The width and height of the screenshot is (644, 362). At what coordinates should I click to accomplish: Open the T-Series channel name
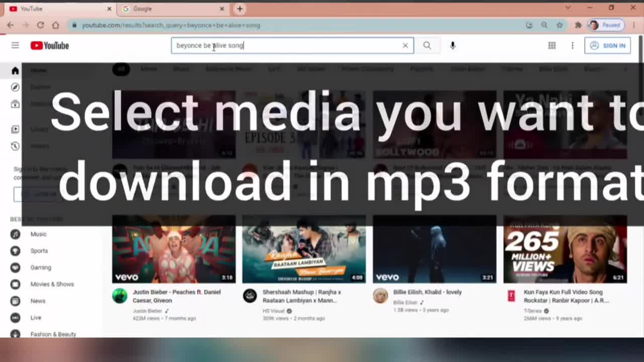tap(533, 311)
